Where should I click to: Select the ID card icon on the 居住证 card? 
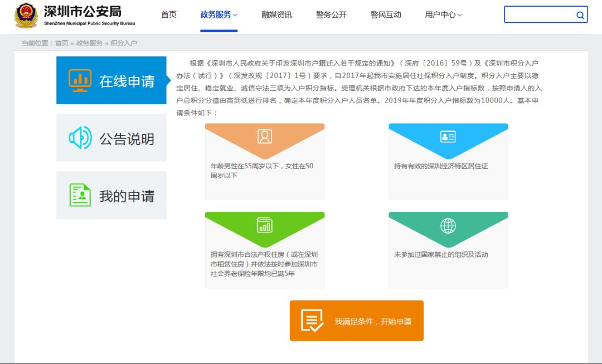tap(449, 137)
